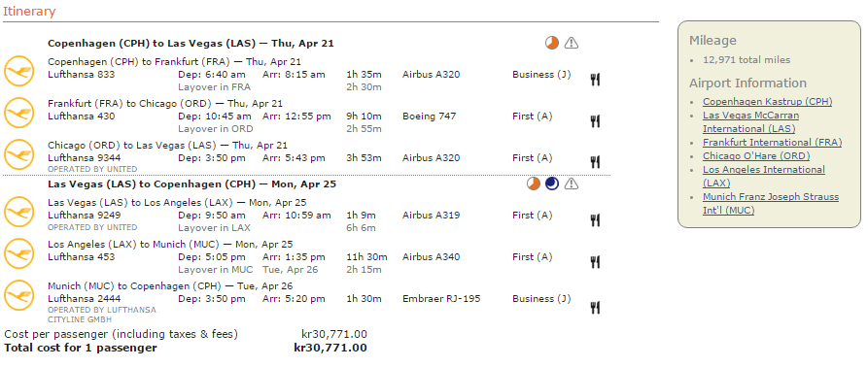This screenshot has width=868, height=367.
Task: Open Los Angeles International (LAX) link
Action: click(x=764, y=177)
